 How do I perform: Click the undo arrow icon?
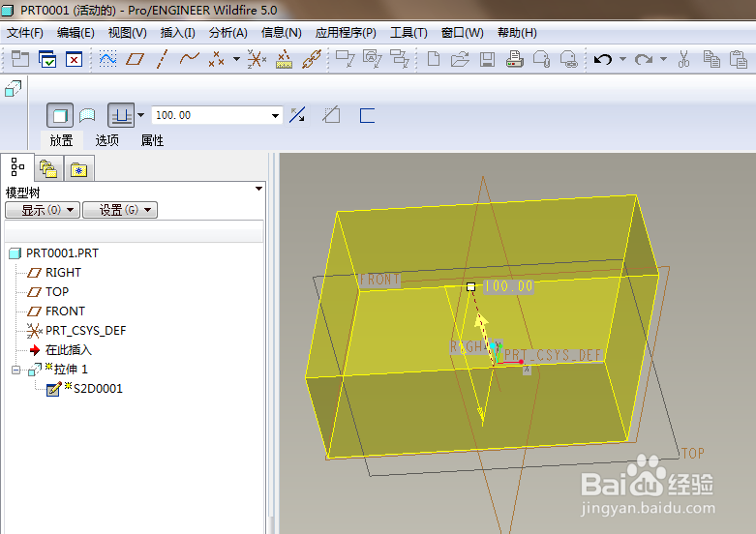pos(602,59)
